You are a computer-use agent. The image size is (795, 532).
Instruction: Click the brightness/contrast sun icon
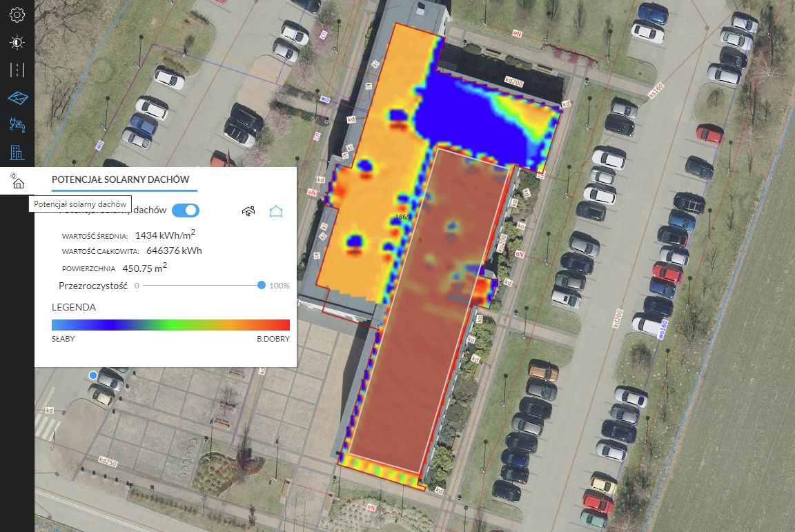click(17, 43)
